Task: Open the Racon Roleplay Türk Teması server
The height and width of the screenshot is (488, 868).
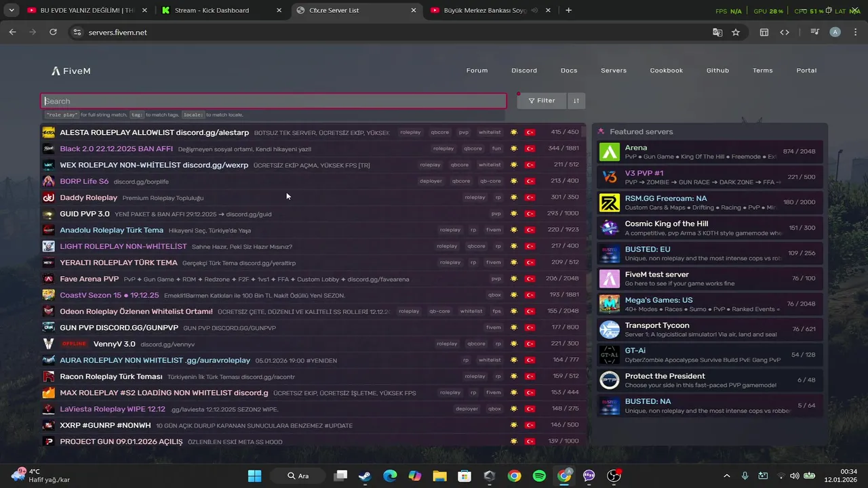Action: coord(313,377)
